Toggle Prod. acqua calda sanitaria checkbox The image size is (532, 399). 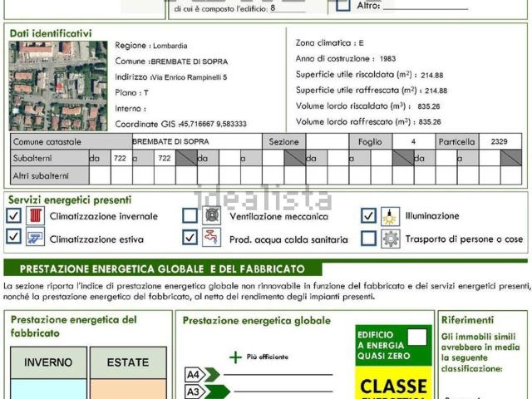[190, 237]
